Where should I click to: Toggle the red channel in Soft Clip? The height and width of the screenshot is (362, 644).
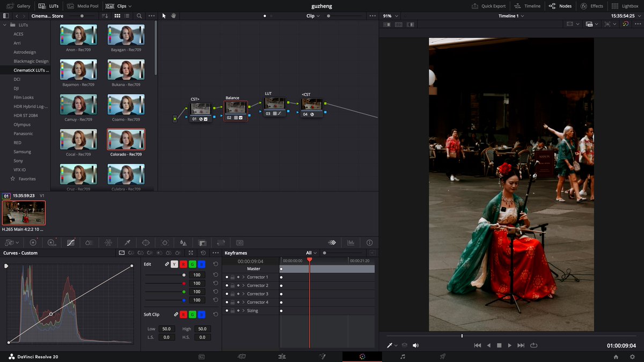(184, 314)
